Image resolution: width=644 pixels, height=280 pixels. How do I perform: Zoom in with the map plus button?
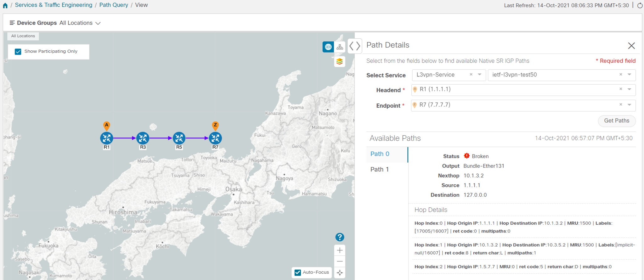[340, 250]
